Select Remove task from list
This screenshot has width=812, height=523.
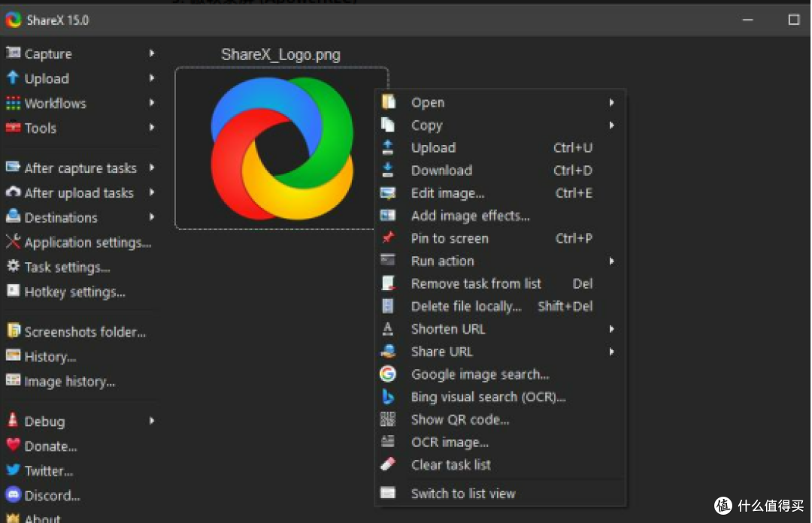point(500,283)
